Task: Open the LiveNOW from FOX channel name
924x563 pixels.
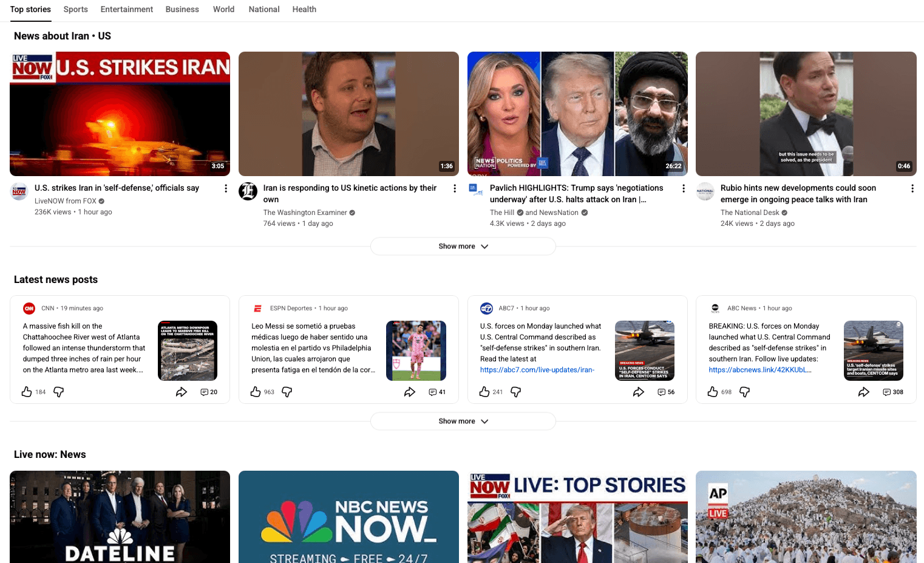Action: pos(66,201)
